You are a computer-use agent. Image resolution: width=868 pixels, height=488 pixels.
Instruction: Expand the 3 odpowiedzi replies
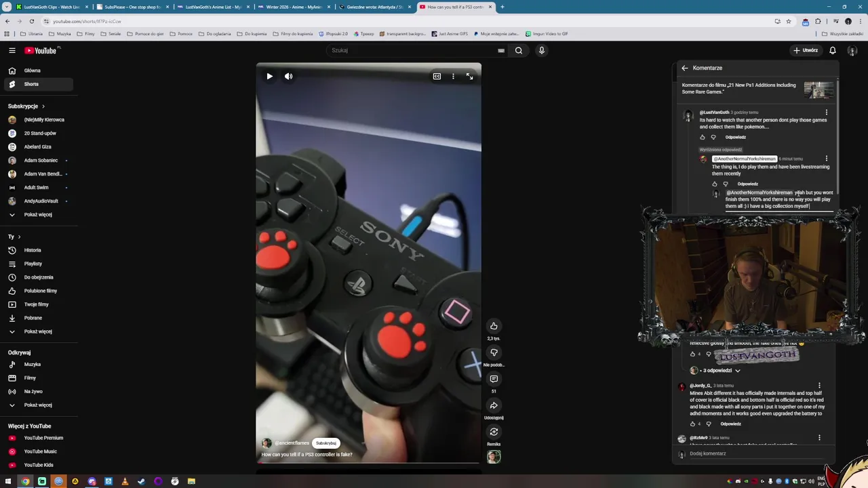(720, 371)
